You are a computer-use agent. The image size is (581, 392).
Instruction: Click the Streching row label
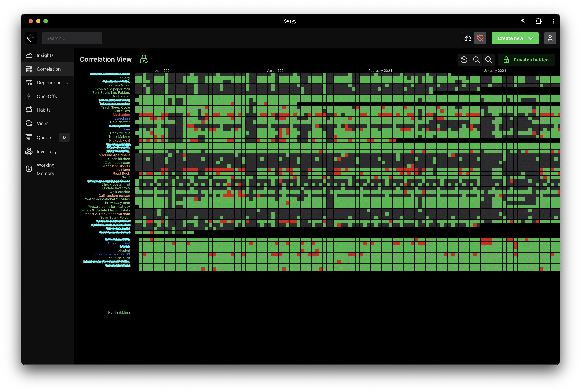tap(122, 118)
